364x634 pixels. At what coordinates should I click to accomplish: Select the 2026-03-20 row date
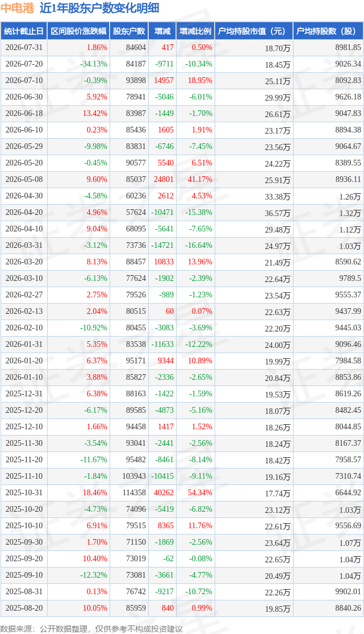(x=24, y=262)
